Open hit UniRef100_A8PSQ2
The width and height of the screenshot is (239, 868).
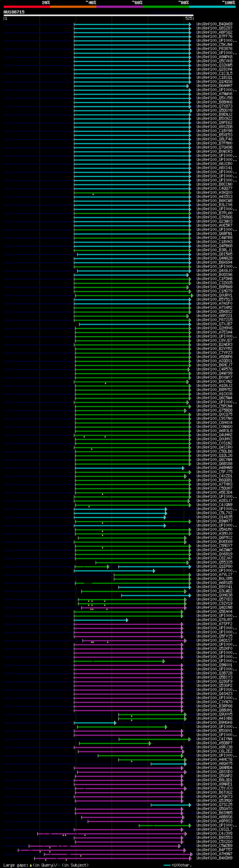coord(214,32)
